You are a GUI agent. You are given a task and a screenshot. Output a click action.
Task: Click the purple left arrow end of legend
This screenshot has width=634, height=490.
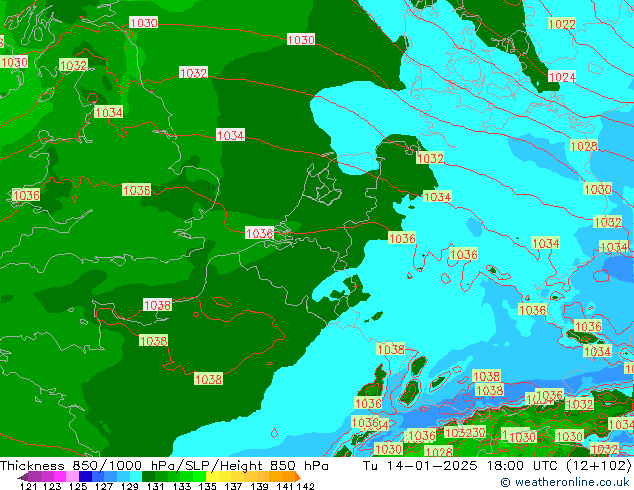click(22, 477)
